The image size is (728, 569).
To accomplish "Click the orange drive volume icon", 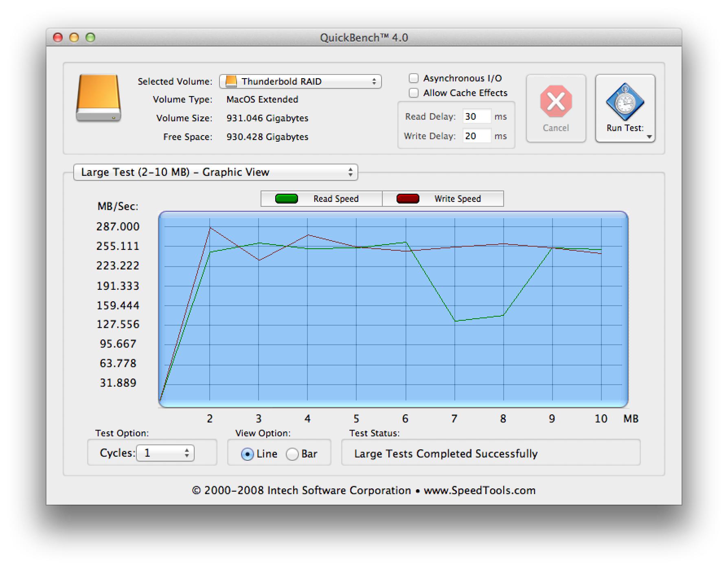I will [99, 98].
